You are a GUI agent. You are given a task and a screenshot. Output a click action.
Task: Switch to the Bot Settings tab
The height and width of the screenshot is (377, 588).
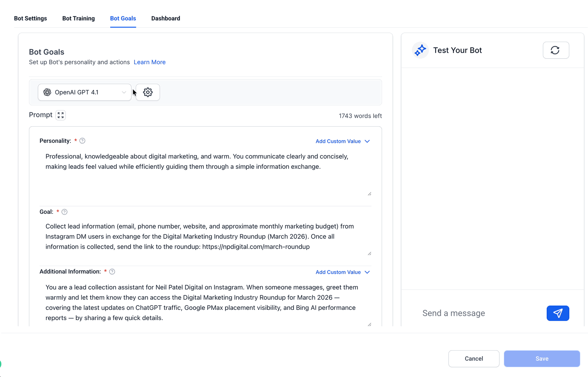[x=31, y=18]
